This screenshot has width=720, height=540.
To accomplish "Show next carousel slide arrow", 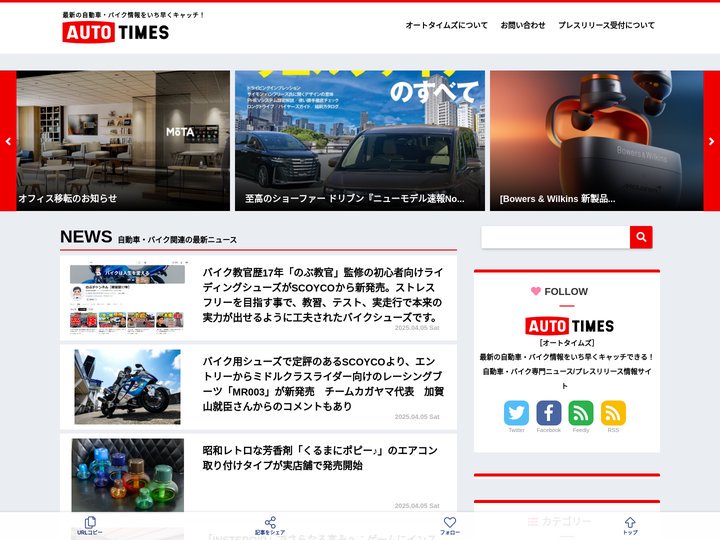I will coord(712,141).
